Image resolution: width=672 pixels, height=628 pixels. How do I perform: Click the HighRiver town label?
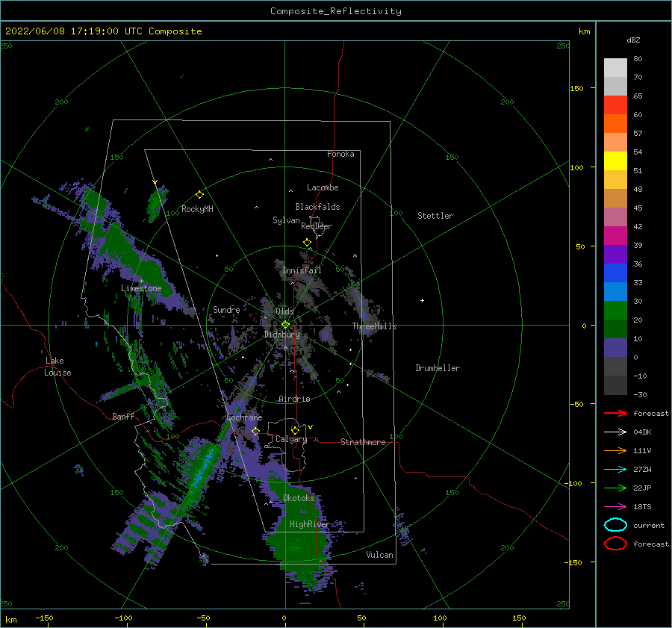coord(309,524)
